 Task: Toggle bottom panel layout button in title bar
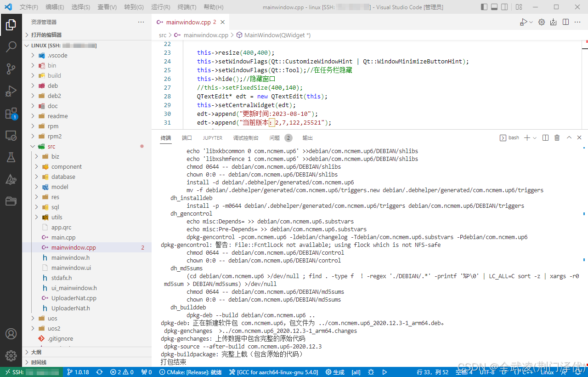coord(495,7)
